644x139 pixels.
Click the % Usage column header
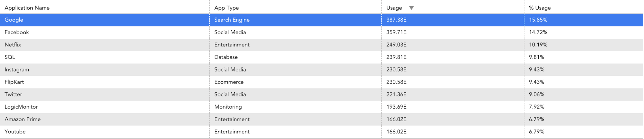[x=540, y=8]
